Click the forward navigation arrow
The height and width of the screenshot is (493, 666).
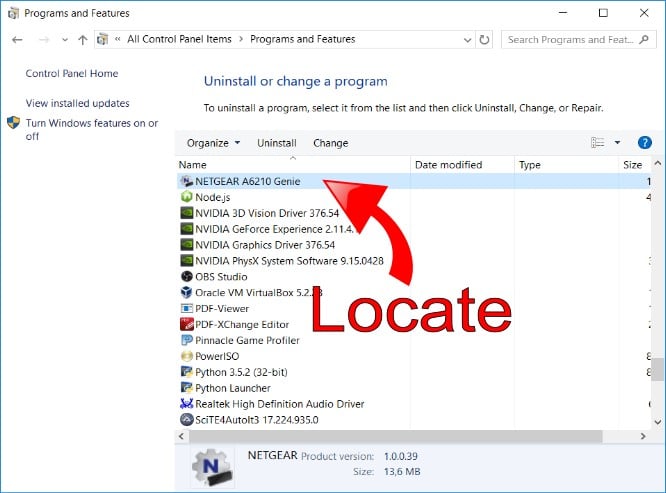click(x=44, y=40)
